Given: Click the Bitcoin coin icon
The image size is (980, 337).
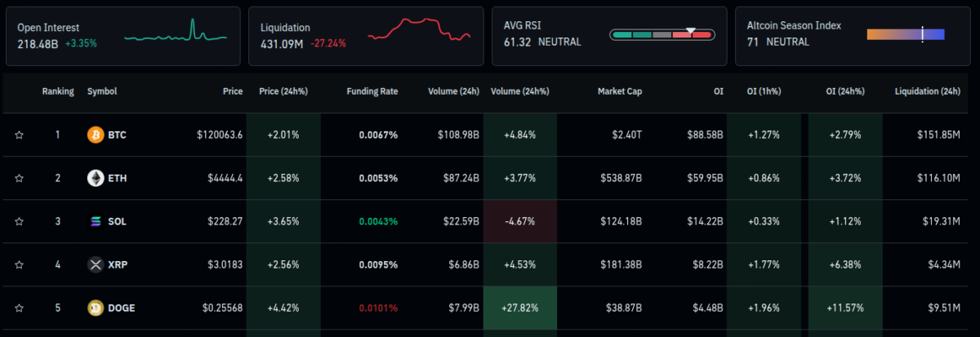Looking at the screenshot, I should point(96,135).
